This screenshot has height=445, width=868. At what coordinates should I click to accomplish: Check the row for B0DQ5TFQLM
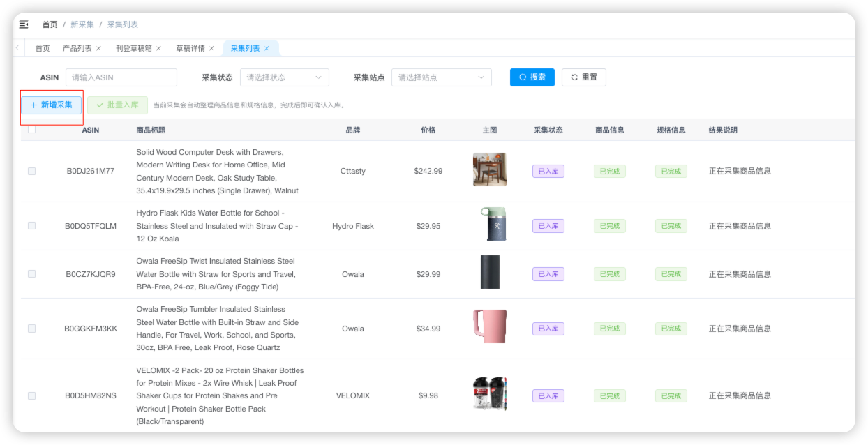pos(31,226)
